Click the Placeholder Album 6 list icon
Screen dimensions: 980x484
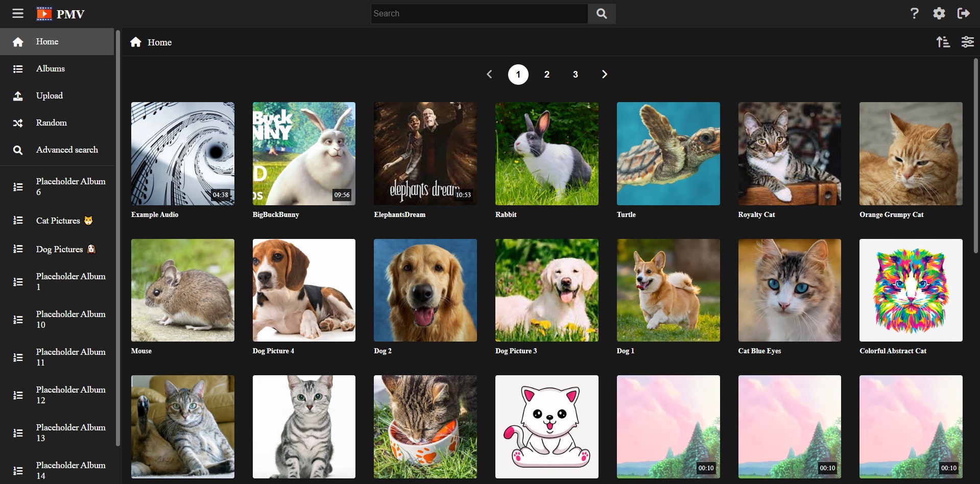(18, 187)
